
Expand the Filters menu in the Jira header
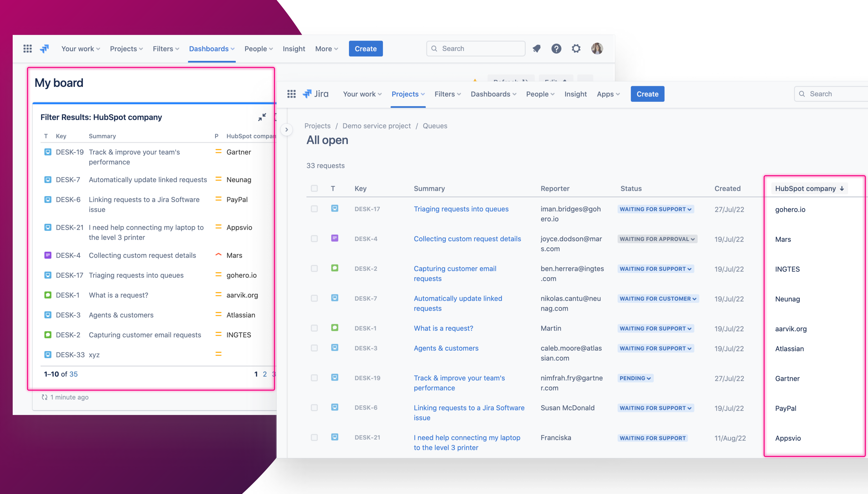[447, 94]
